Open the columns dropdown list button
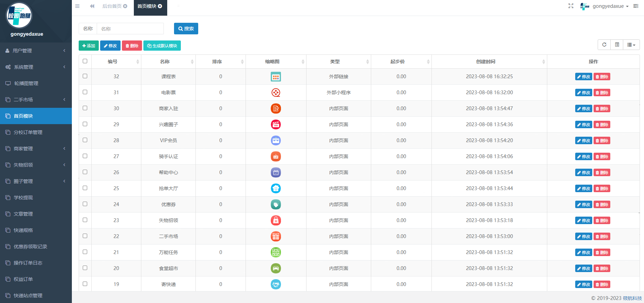The height and width of the screenshot is (303, 644). click(631, 45)
